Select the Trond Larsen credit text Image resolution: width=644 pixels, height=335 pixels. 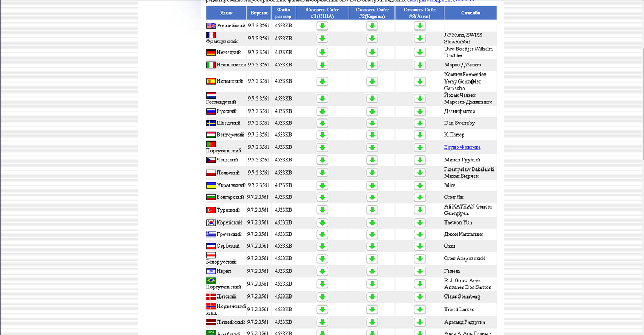[459, 310]
